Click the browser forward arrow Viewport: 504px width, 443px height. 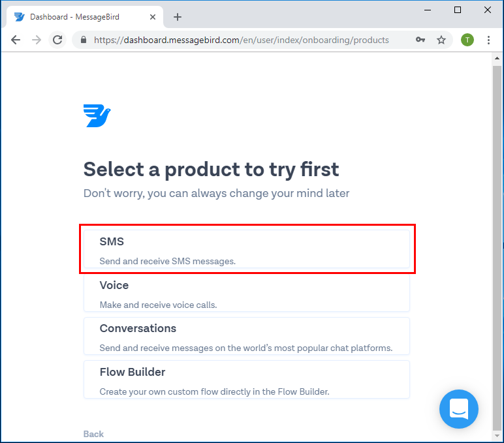(x=37, y=40)
